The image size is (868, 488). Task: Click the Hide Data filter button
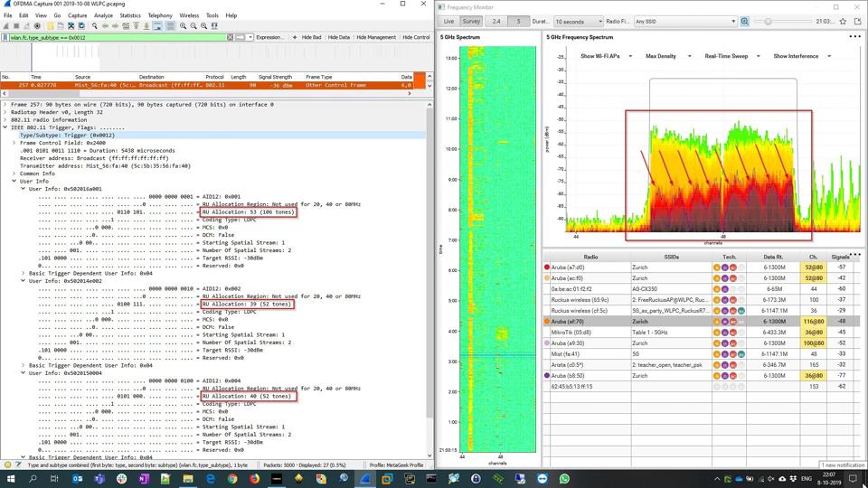(x=339, y=37)
